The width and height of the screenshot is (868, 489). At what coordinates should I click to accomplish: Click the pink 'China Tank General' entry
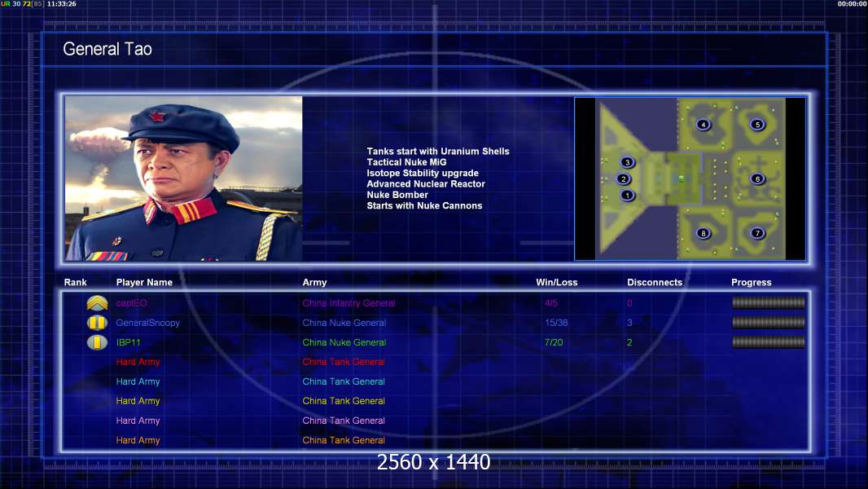[344, 421]
